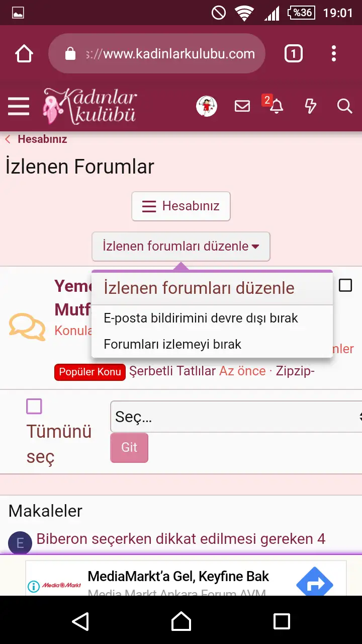
Task: Tap the browser home icon
Action: tap(24, 53)
